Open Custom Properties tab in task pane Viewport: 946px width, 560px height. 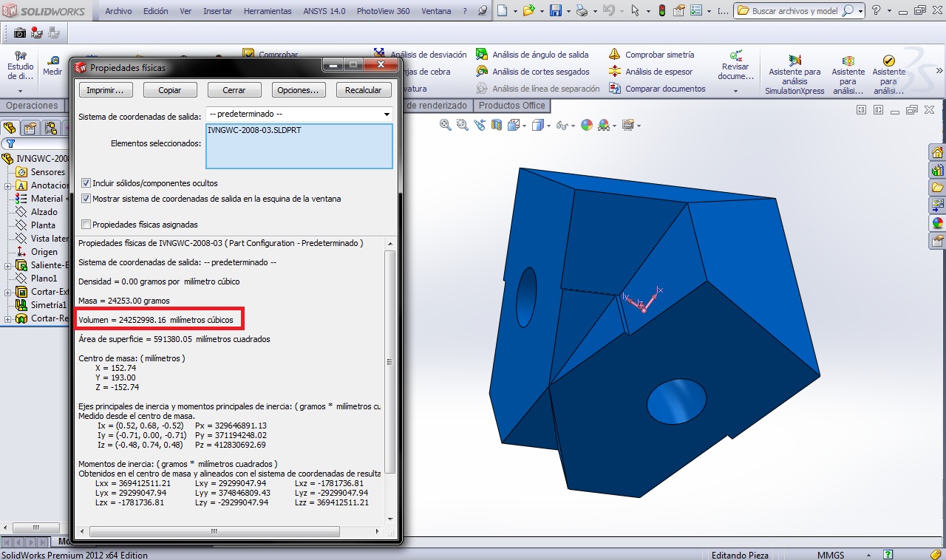coord(937,240)
